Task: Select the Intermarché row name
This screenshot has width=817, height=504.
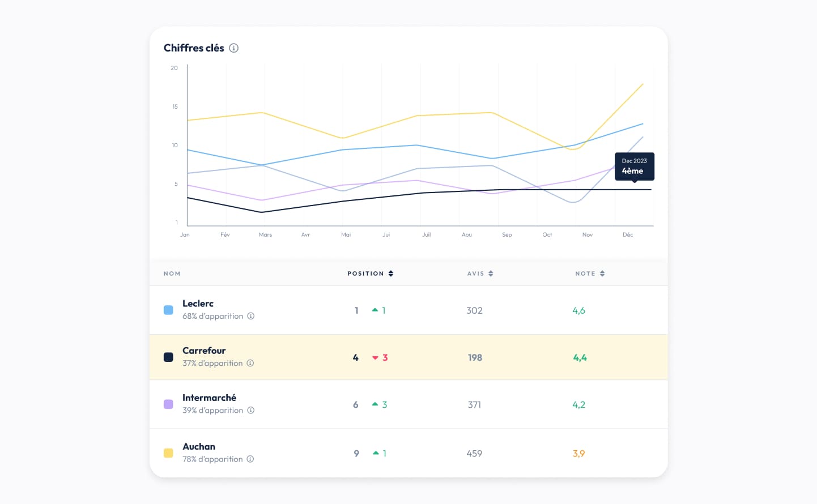Action: point(209,398)
